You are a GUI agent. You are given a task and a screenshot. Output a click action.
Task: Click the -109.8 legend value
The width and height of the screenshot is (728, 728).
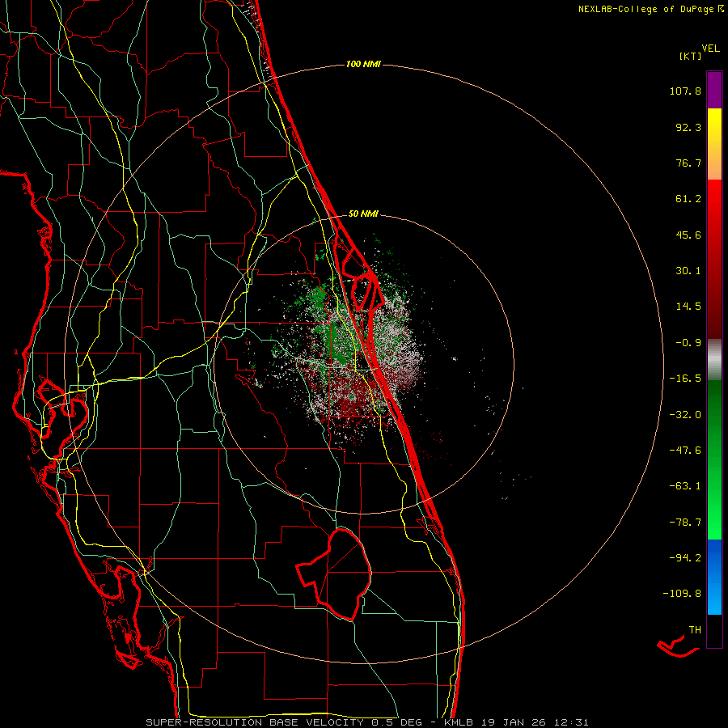pos(682,594)
